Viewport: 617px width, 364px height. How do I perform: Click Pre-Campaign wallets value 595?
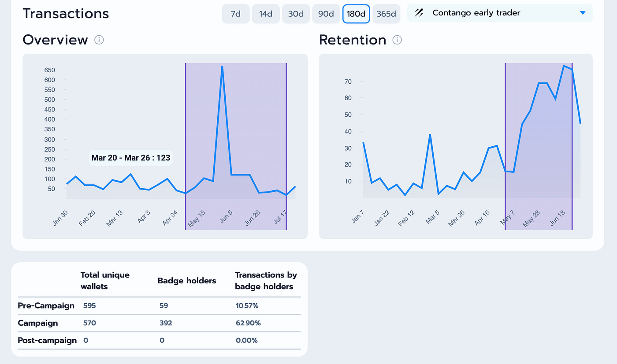coord(89,306)
